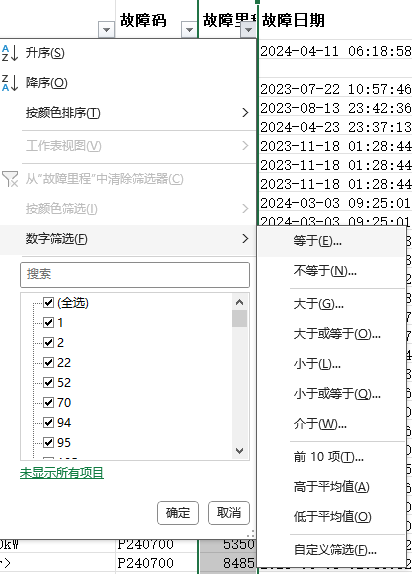This screenshot has width=412, height=574.
Task: Uncheck value 70 in filter list
Action: click(49, 402)
